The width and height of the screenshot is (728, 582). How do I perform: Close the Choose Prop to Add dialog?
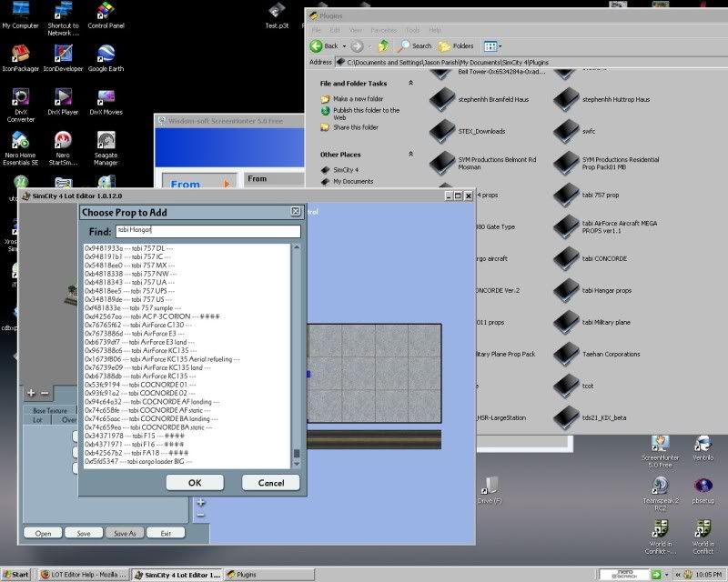pyautogui.click(x=296, y=212)
